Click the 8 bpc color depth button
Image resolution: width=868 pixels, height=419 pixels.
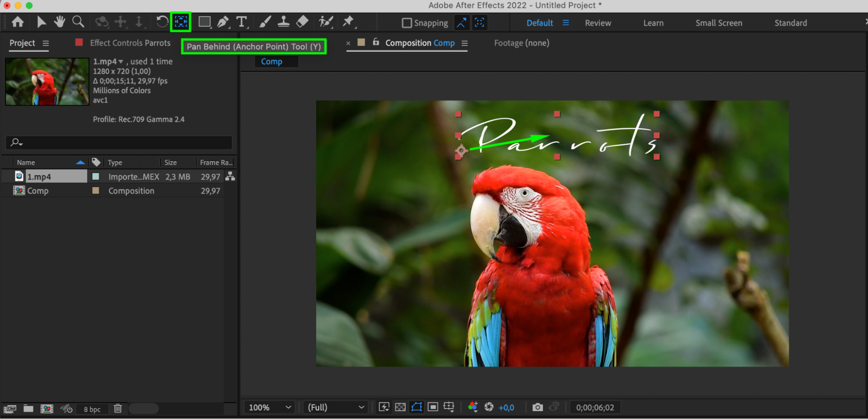(x=92, y=409)
